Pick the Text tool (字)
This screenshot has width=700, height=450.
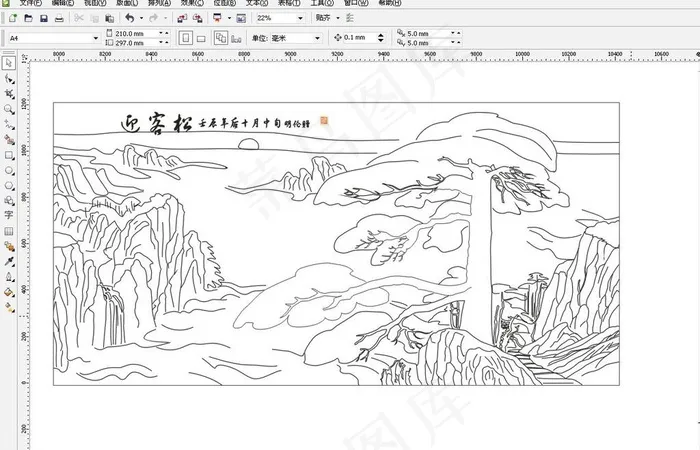9,214
